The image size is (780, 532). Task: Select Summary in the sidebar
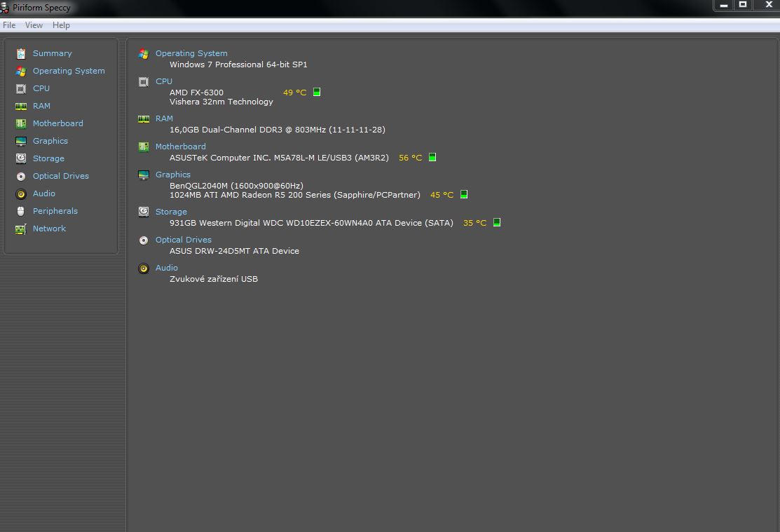[x=53, y=53]
